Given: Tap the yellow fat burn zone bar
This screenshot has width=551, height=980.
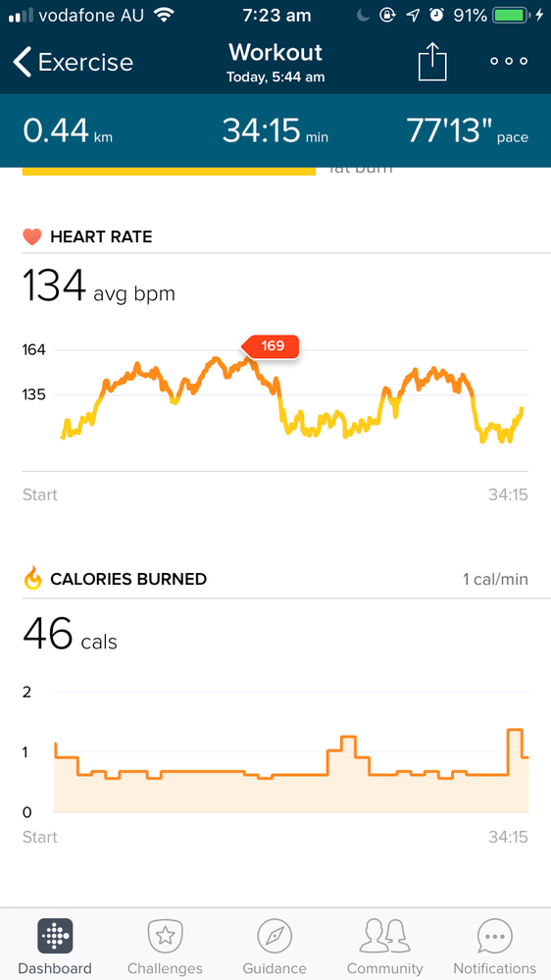Looking at the screenshot, I should 169,171.
